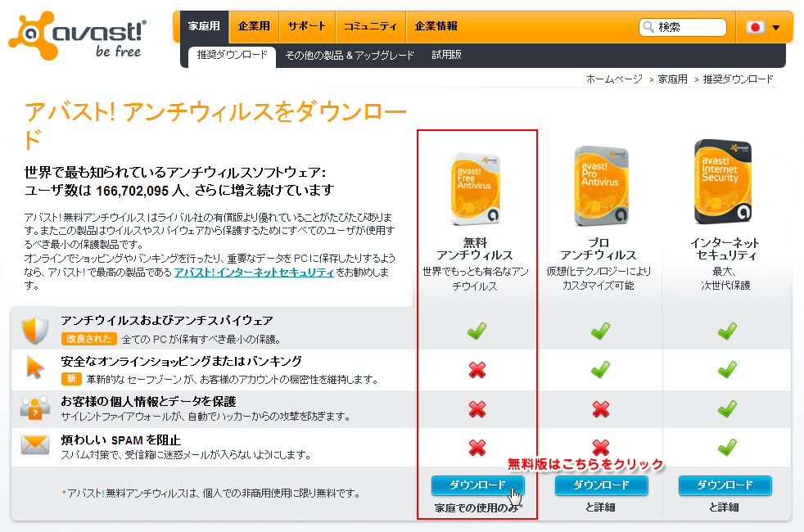Click the feature title 煩わしい SPAM を阻止
The image size is (804, 532).
(121, 440)
